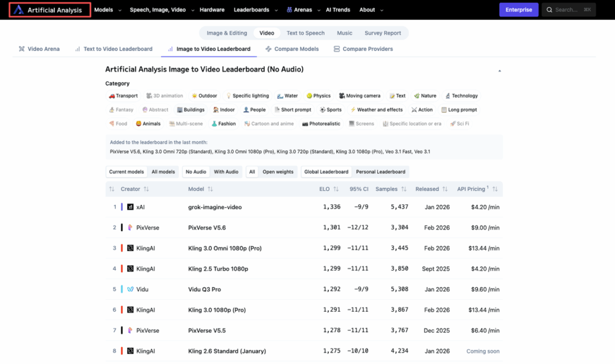The width and height of the screenshot is (615, 364).
Task: Select the Global Leaderboard button
Action: tap(326, 172)
